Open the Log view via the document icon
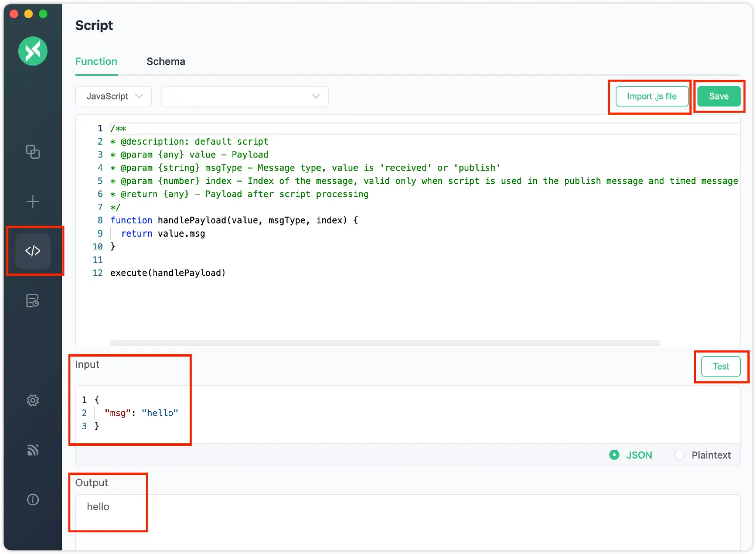The height and width of the screenshot is (554, 756). pyautogui.click(x=32, y=301)
